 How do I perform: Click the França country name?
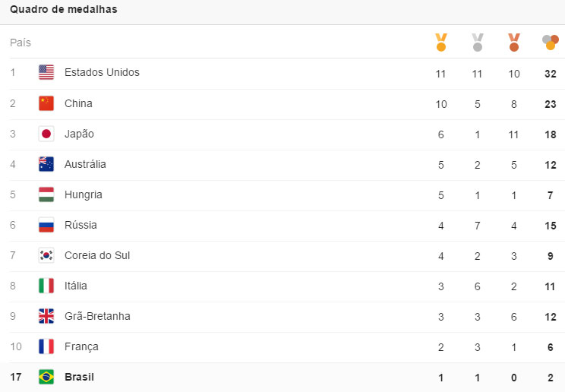81,346
